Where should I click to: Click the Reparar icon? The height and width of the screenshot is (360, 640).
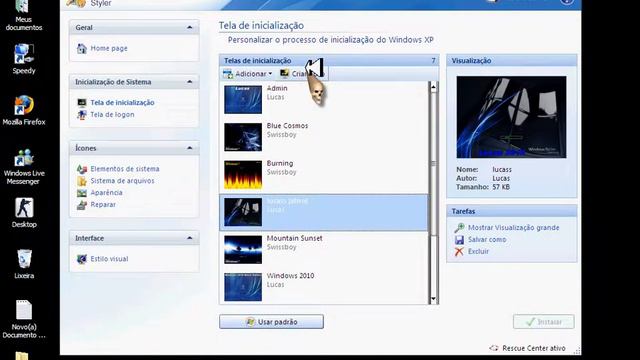82,204
